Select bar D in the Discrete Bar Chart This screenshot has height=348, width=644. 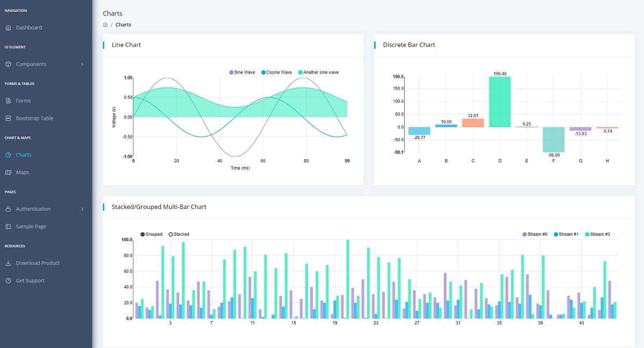500,102
